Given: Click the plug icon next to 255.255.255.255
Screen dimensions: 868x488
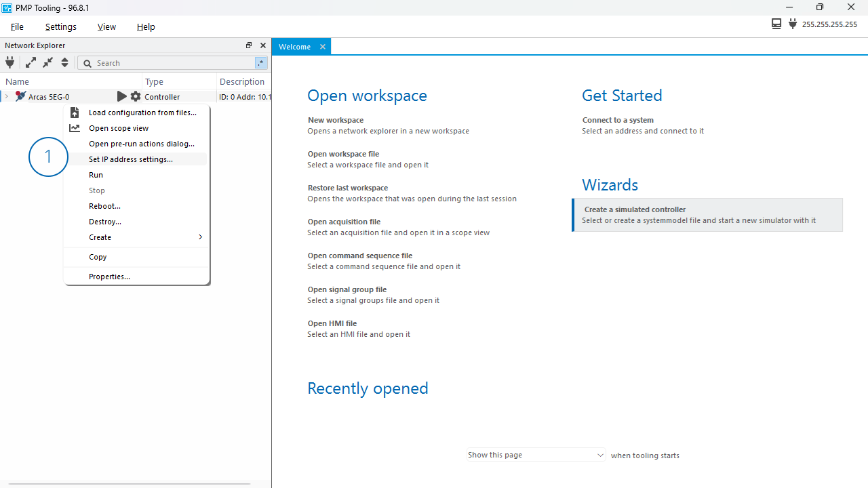Looking at the screenshot, I should [792, 24].
